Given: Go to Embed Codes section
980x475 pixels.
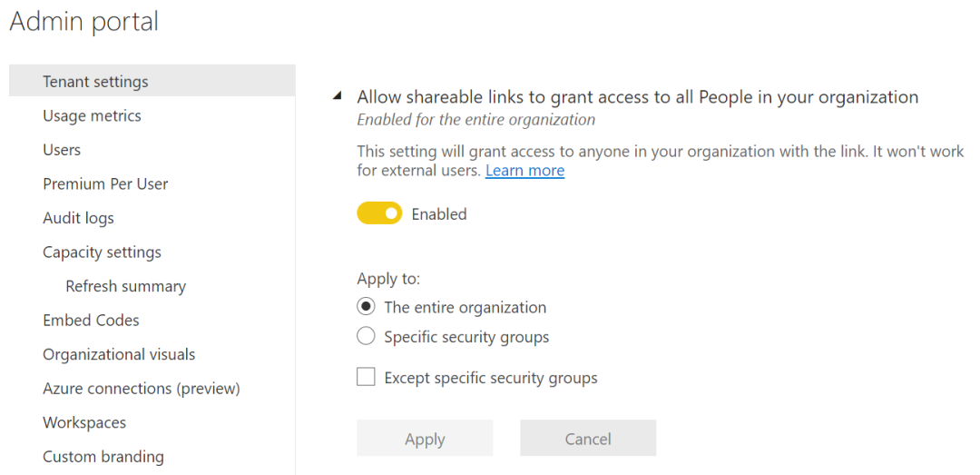Looking at the screenshot, I should [x=91, y=320].
